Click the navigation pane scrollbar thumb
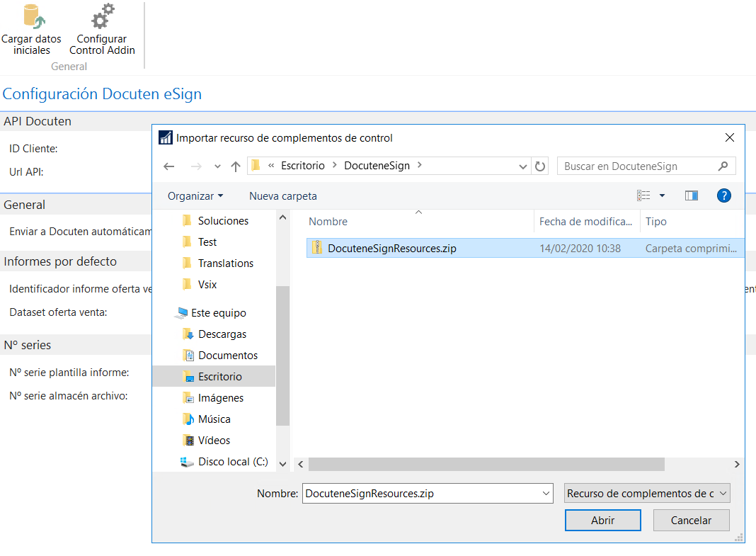 pos(283,356)
